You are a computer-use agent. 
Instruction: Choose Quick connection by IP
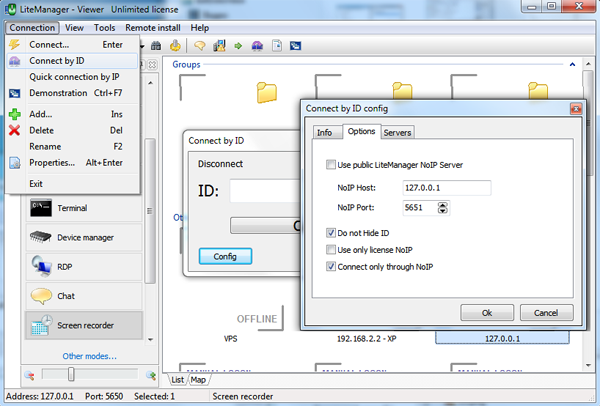coord(72,77)
